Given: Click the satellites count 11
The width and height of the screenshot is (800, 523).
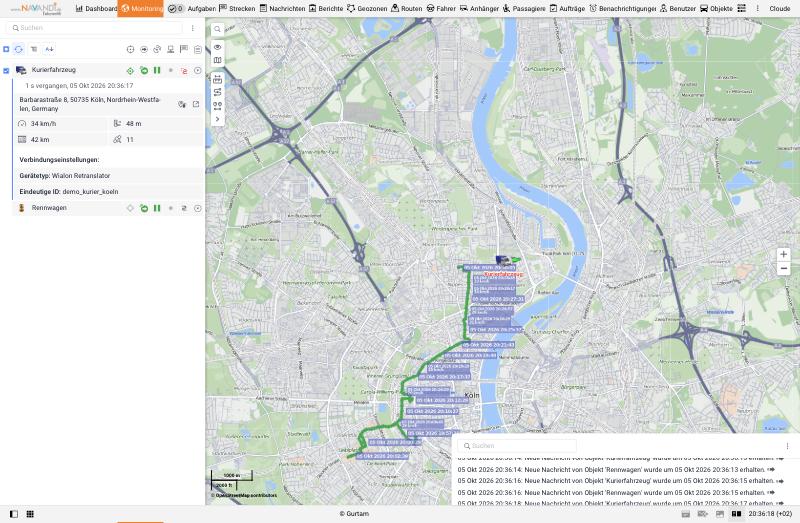Looking at the screenshot, I should click(x=130, y=139).
